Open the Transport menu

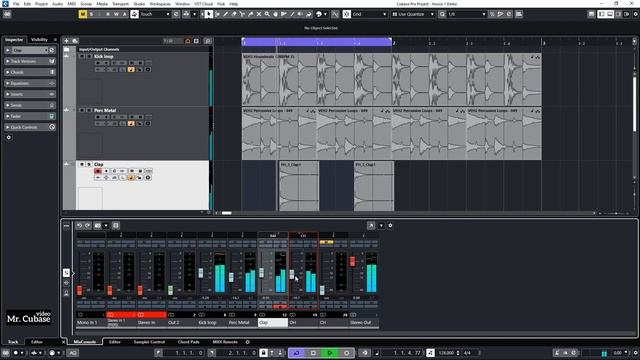[120, 4]
